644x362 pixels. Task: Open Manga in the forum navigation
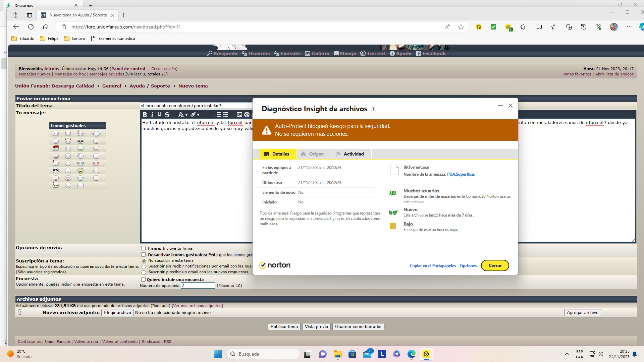coord(345,53)
